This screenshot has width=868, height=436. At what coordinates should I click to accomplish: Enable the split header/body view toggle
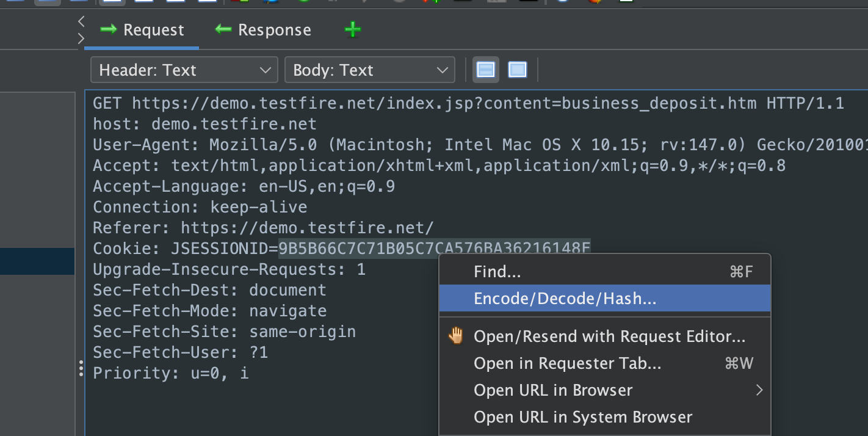(x=486, y=69)
